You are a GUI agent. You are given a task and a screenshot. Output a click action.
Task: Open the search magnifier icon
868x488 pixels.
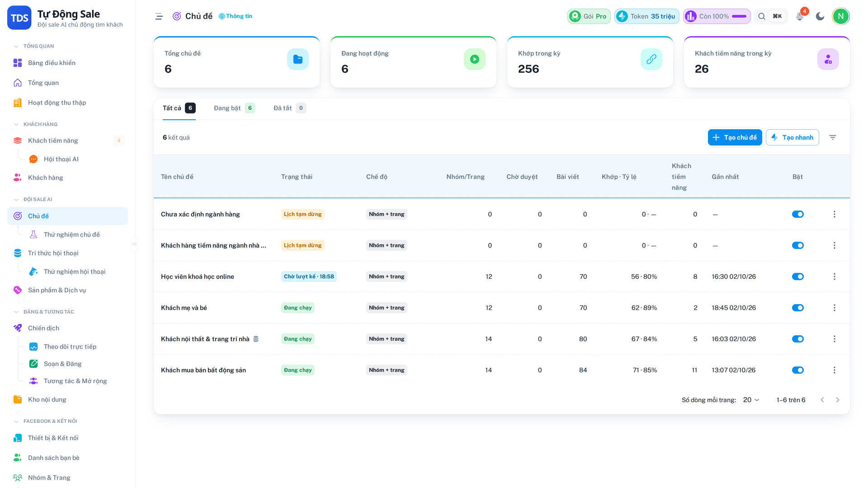762,16
